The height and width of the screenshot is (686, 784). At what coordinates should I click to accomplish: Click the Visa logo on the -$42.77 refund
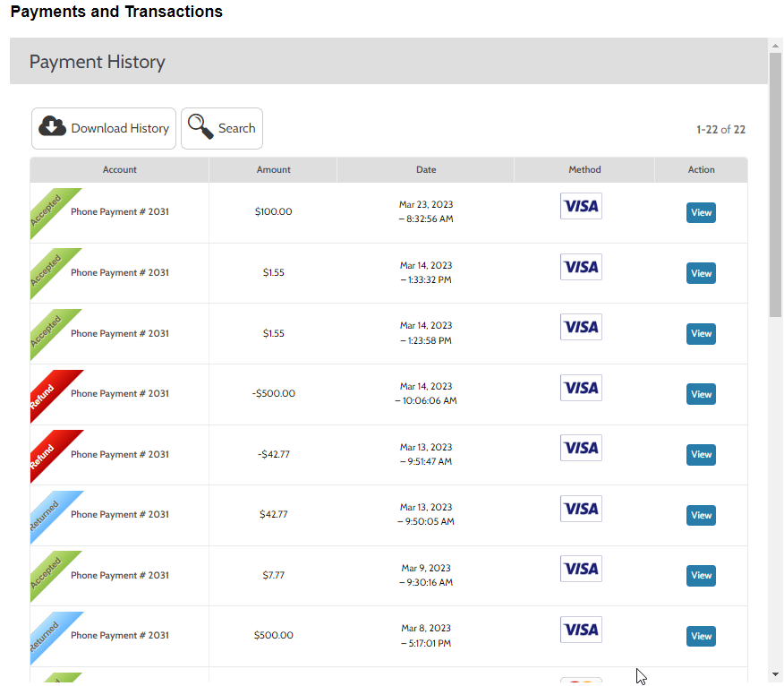click(x=581, y=448)
